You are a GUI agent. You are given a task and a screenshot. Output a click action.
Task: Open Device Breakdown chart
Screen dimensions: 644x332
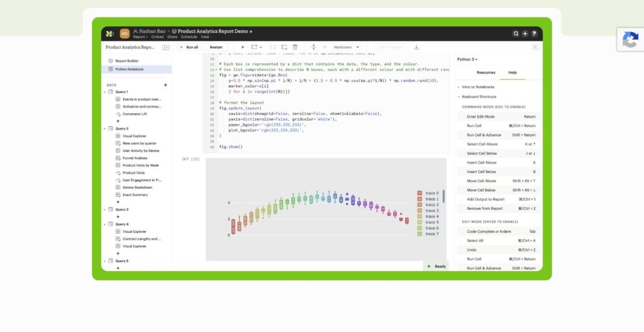tap(137, 187)
